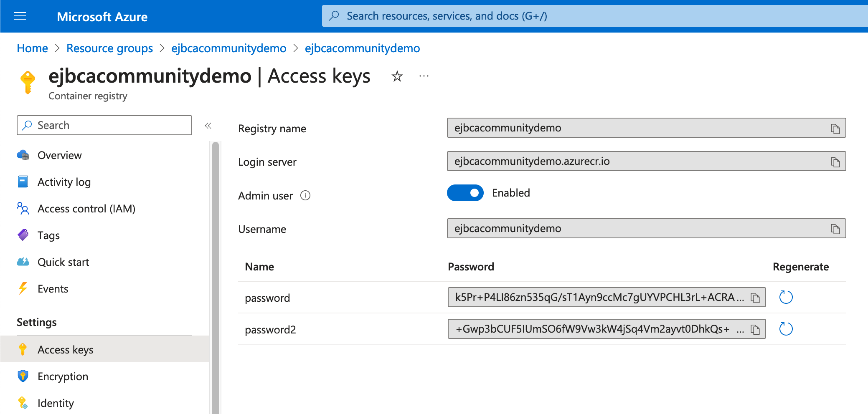Image resolution: width=868 pixels, height=414 pixels.
Task: Collapse the settings sidebar
Action: (208, 126)
